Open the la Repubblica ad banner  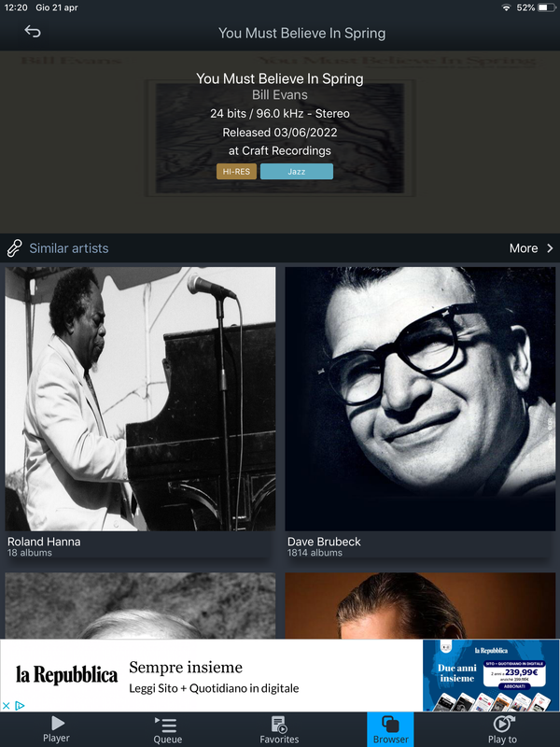[x=280, y=675]
